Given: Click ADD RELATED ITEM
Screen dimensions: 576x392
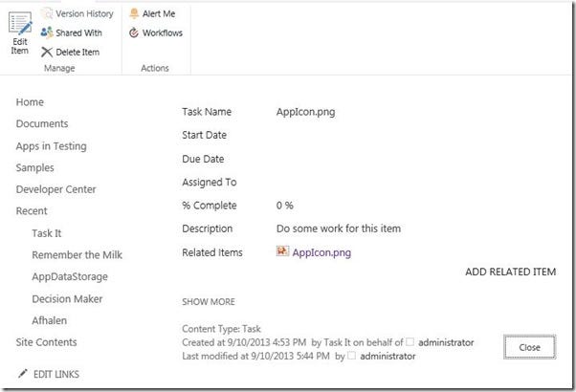Looking at the screenshot, I should click(x=510, y=272).
